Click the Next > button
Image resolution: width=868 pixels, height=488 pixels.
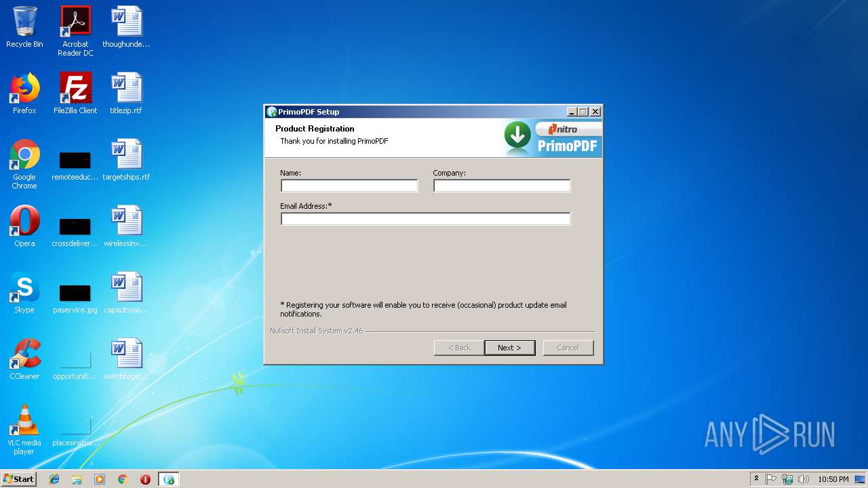point(510,348)
